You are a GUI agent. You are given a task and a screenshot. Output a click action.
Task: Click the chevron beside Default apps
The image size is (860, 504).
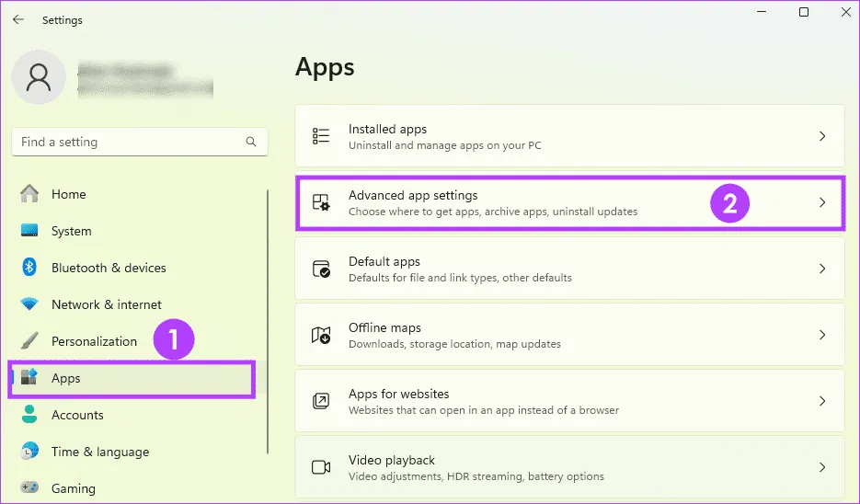coord(822,269)
